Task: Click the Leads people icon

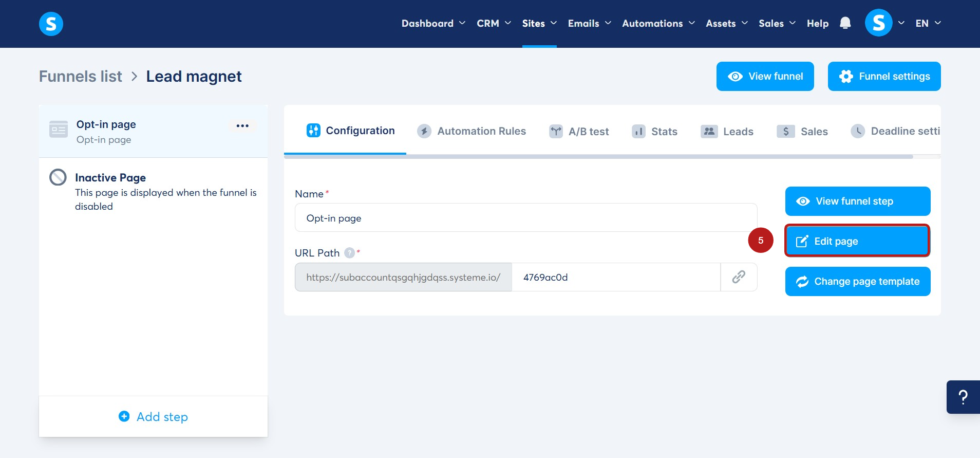Action: coord(709,131)
